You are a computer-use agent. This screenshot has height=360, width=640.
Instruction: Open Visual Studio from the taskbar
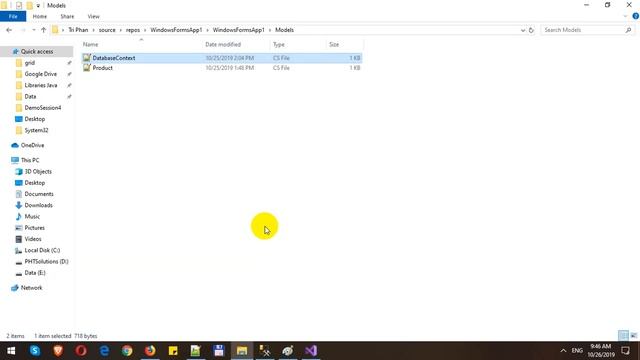click(311, 351)
